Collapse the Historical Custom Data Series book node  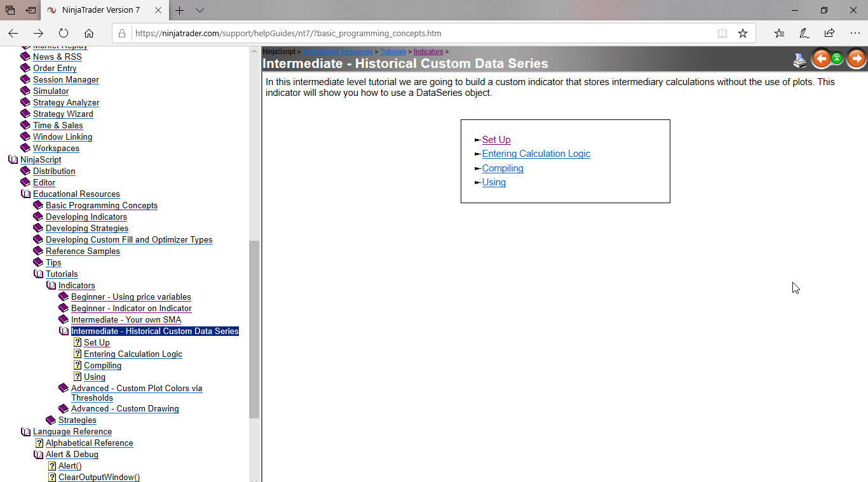tap(64, 331)
